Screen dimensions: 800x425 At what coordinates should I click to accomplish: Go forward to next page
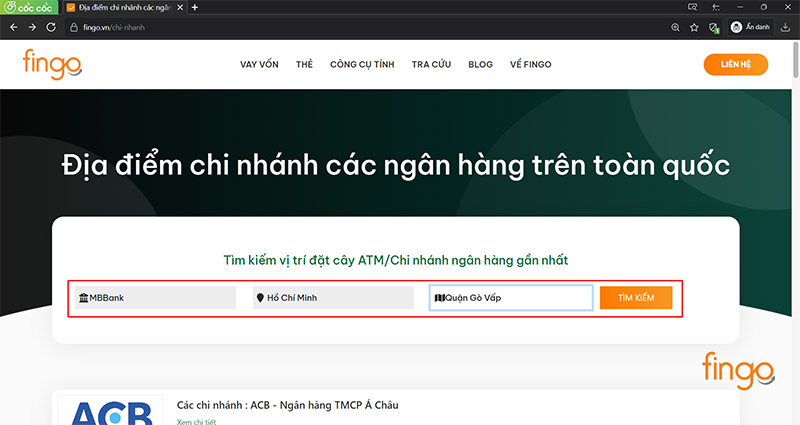point(32,27)
